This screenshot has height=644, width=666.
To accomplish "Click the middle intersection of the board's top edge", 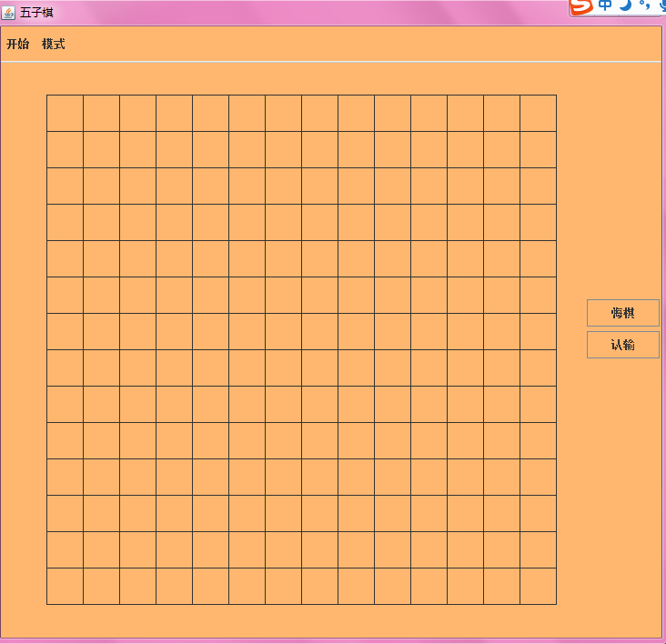I will pos(301,96).
